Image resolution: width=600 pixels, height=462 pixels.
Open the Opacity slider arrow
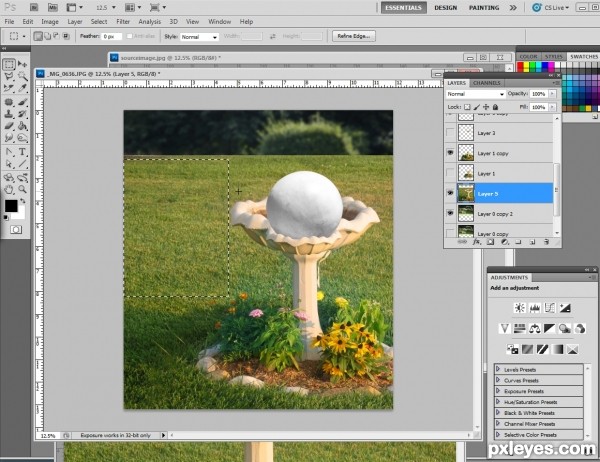pos(552,94)
